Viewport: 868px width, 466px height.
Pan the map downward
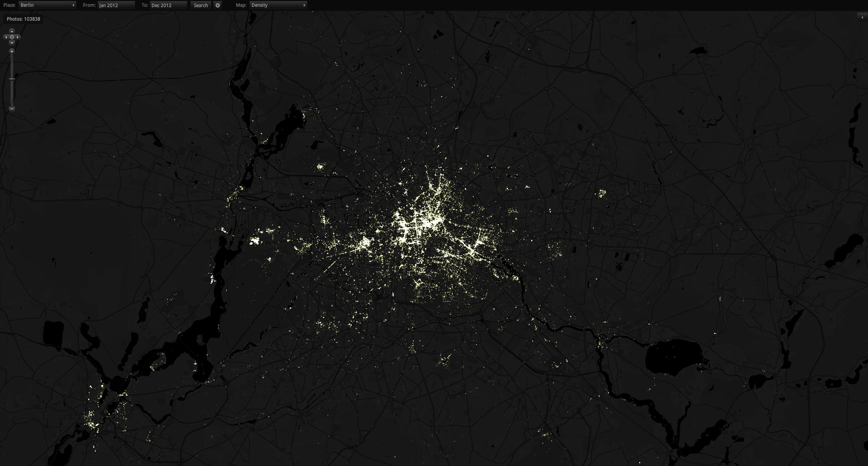pyautogui.click(x=12, y=43)
